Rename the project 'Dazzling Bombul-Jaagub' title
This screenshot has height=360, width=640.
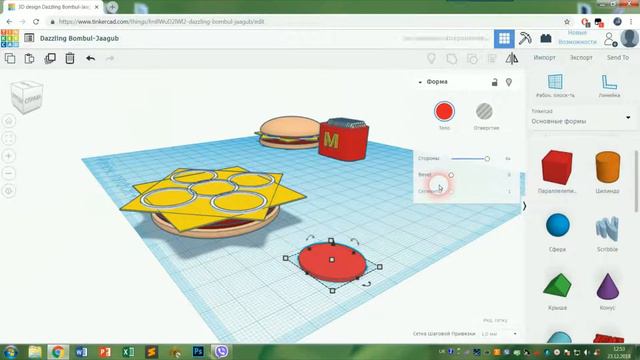(79, 38)
